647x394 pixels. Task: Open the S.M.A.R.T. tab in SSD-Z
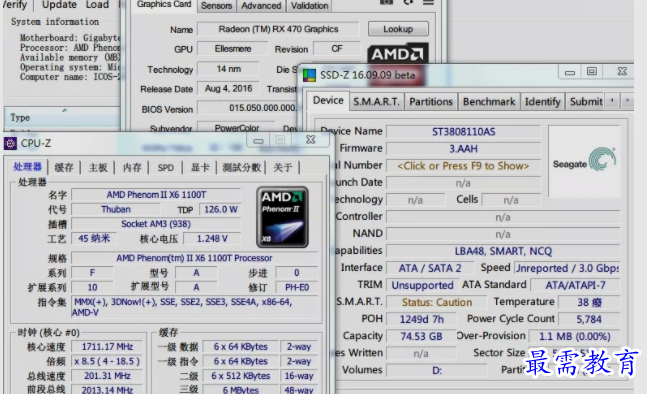[376, 101]
